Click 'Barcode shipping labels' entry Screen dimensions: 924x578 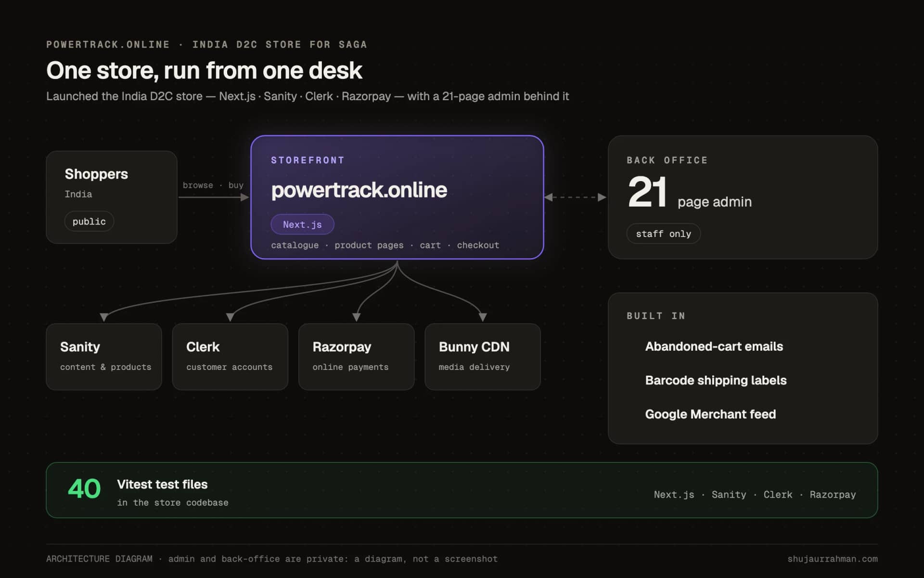716,381
